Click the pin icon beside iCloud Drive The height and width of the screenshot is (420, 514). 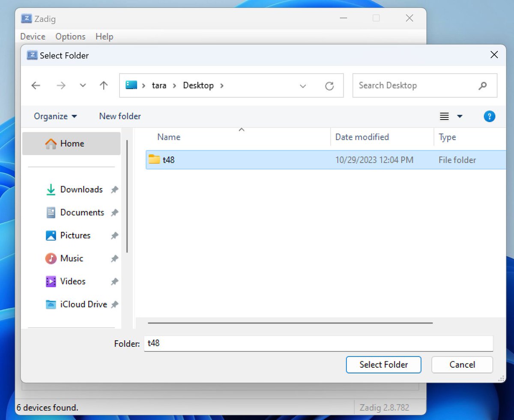point(114,304)
